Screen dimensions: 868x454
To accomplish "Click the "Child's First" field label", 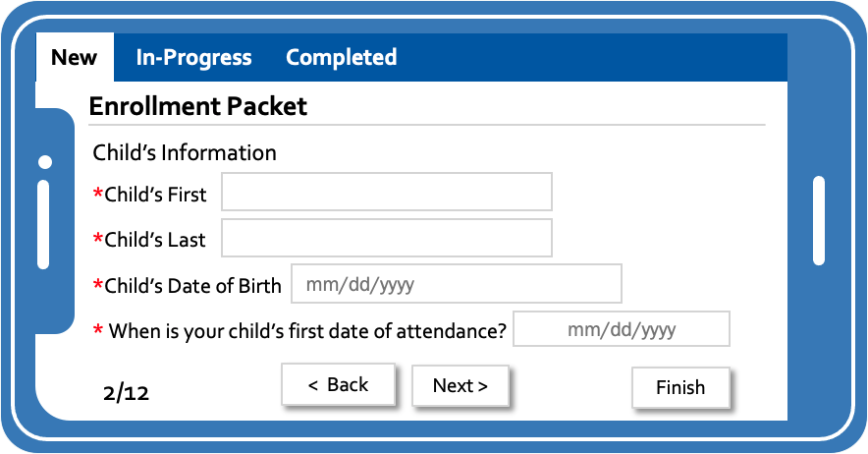I will (x=155, y=195).
